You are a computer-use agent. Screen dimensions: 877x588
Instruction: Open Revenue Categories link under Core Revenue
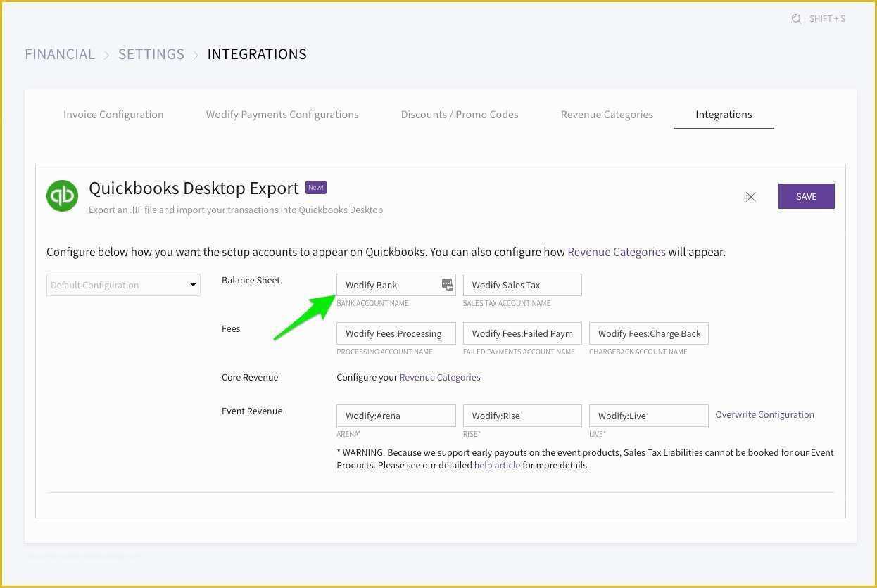pos(440,377)
